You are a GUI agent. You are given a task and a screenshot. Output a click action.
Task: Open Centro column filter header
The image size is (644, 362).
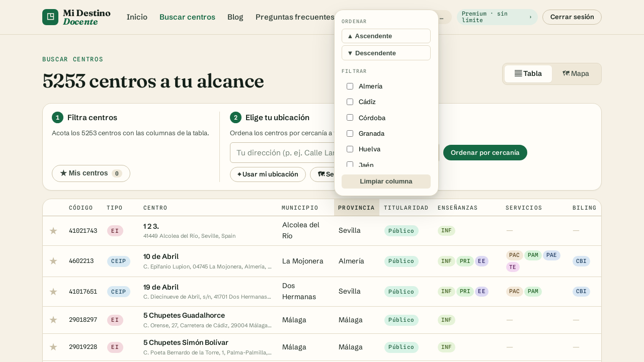[155, 208]
